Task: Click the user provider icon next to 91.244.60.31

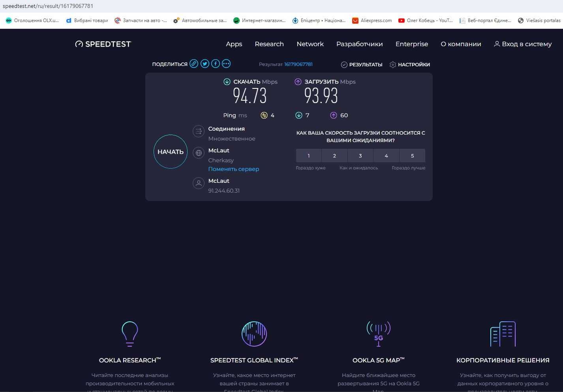Action: [199, 183]
